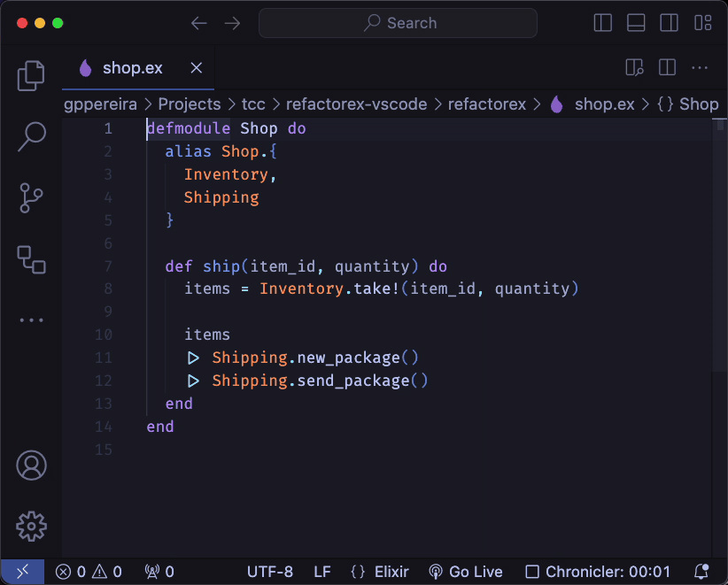Click the refactorex-vscode breadcrumb segment
The image size is (728, 585).
coord(356,104)
